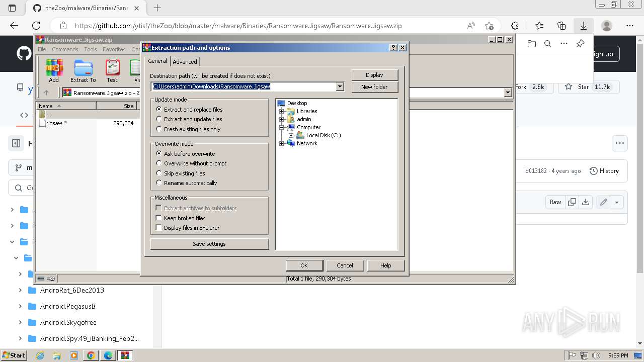Toggle the GitHub file tree side panel
Image resolution: width=644 pixels, height=362 pixels.
(x=16, y=143)
